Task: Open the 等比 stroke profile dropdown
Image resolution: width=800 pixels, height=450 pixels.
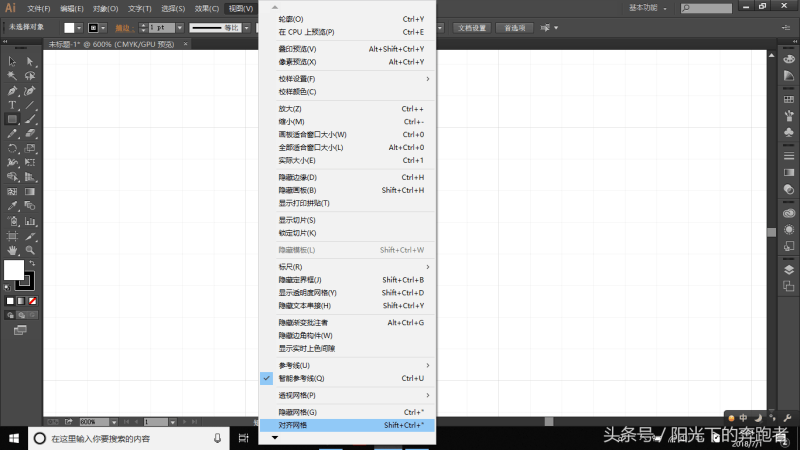Action: [x=246, y=28]
